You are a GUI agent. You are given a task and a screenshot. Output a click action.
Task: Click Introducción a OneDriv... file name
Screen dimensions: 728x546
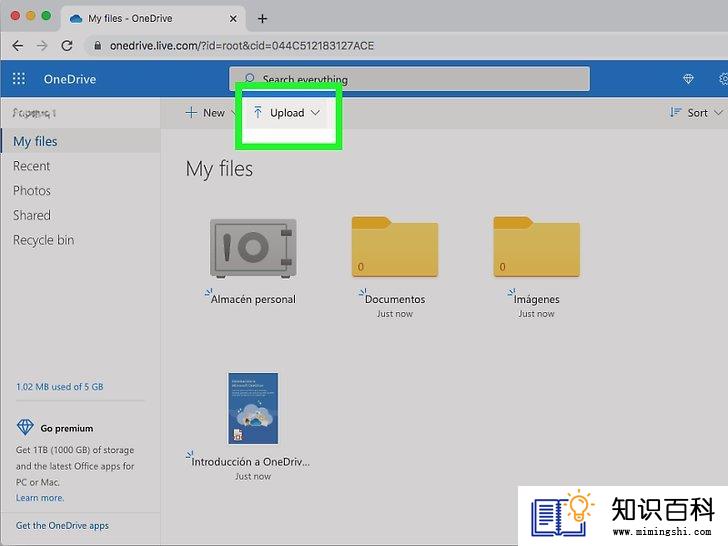(x=250, y=462)
